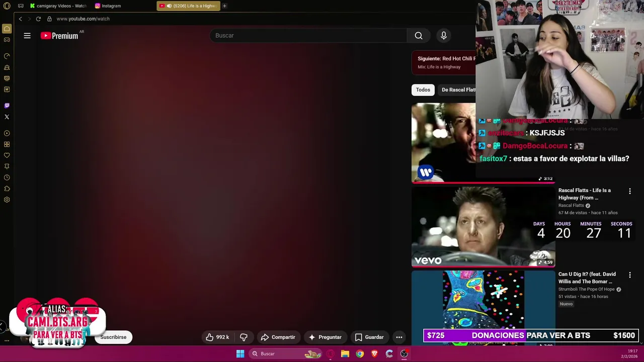Open the YouTube hamburger guide menu

[x=27, y=36]
